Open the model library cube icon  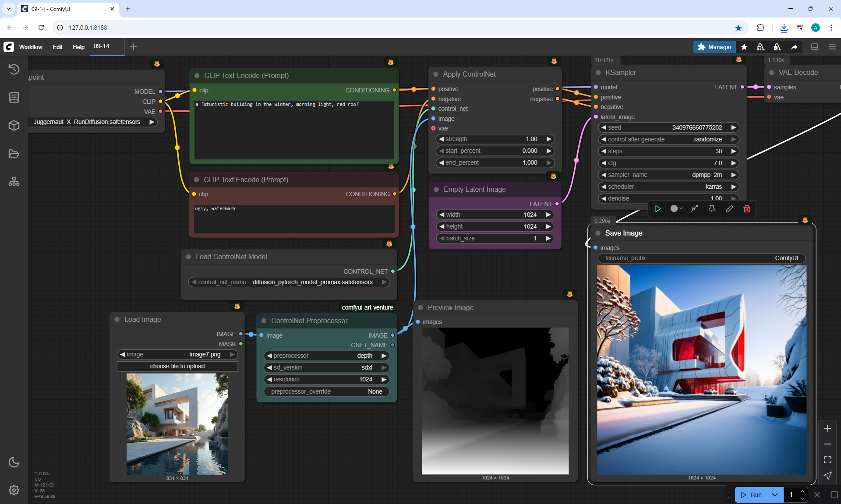click(x=14, y=126)
